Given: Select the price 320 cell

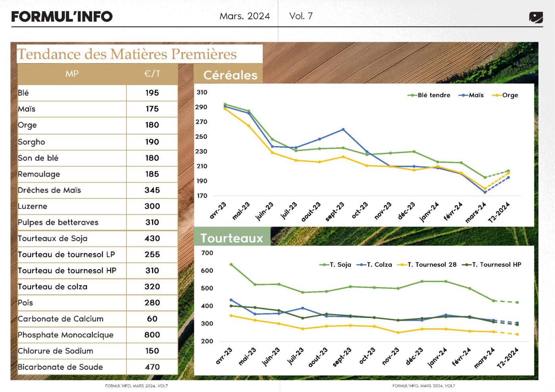Looking at the screenshot, I should click(152, 287).
